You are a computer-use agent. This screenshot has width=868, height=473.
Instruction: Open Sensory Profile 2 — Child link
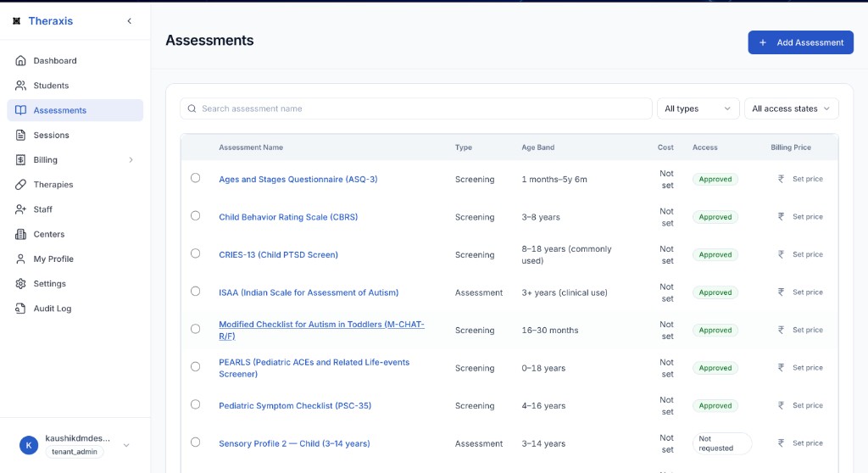294,443
